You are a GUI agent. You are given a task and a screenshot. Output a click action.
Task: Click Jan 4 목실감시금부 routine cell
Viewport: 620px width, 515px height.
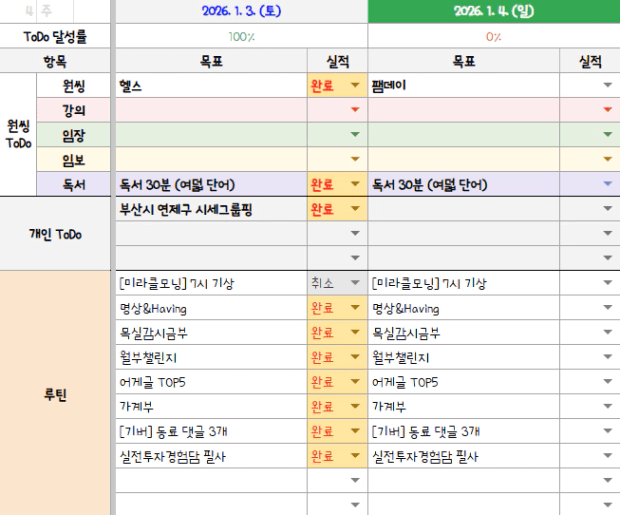pos(463,332)
